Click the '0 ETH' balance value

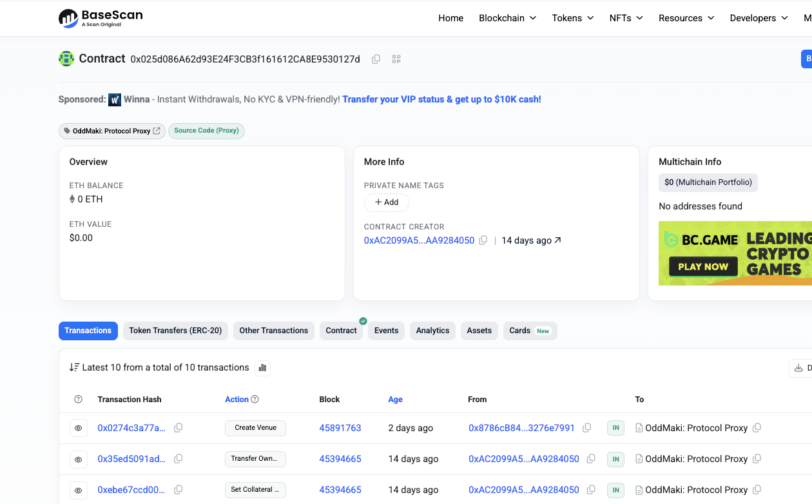pos(90,199)
